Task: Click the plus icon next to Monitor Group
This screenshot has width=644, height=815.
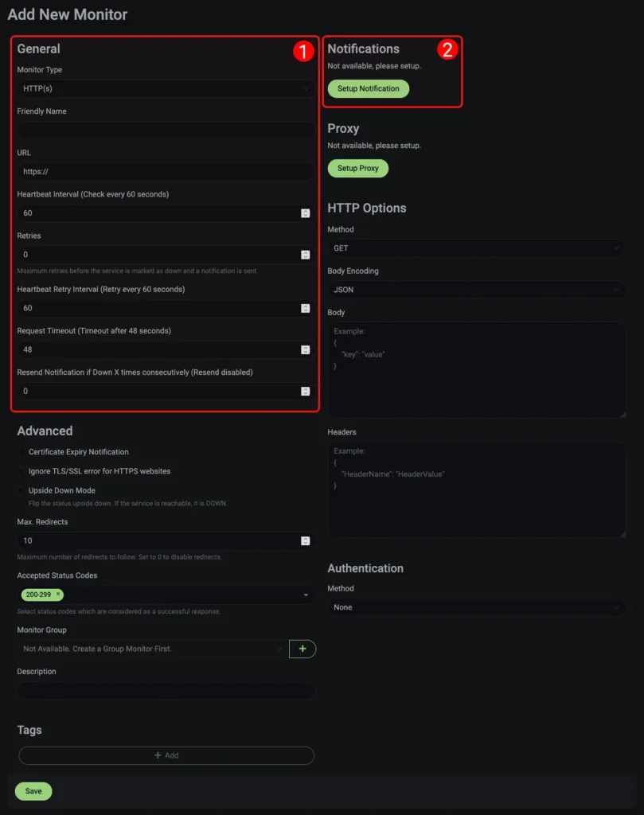Action: click(x=302, y=649)
